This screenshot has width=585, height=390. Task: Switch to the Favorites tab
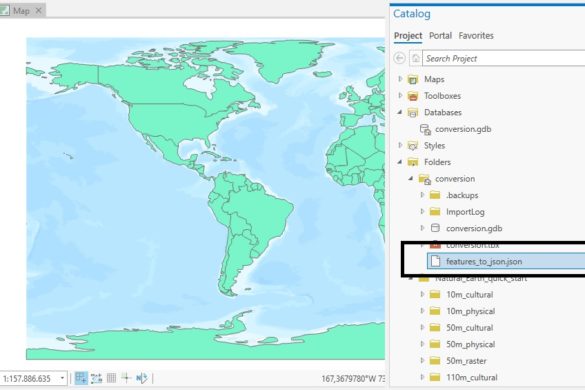coord(476,36)
